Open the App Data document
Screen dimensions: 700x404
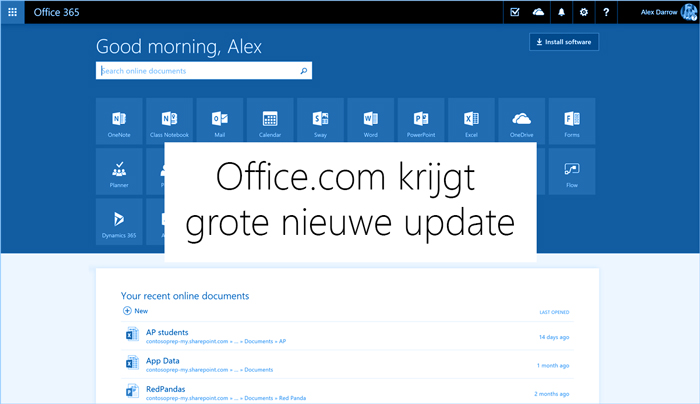point(162,361)
